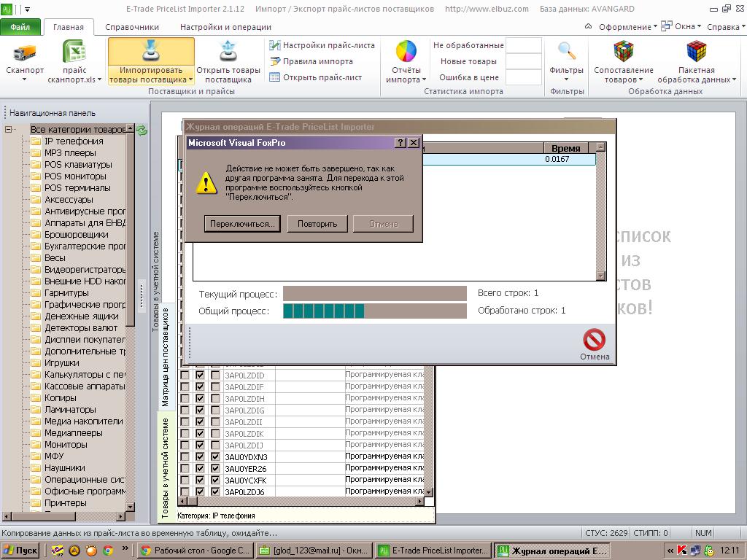This screenshot has height=560, width=747.
Task: Click folder icon next to Принтеры
Action: tap(36, 503)
